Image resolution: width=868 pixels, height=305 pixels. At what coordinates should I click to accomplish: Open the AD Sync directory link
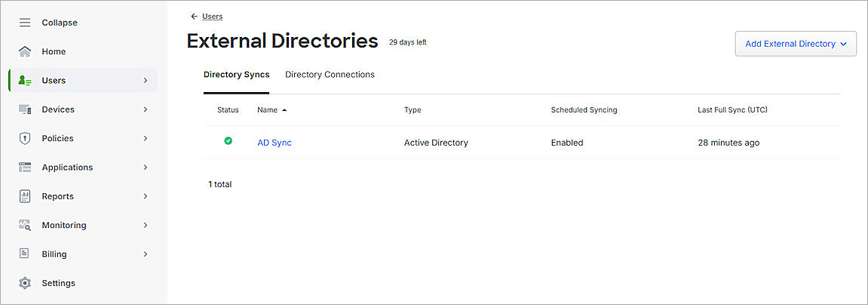[275, 143]
